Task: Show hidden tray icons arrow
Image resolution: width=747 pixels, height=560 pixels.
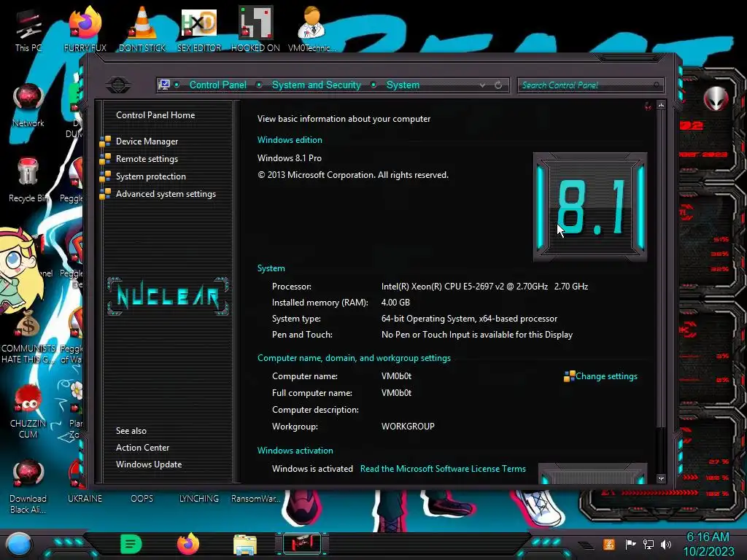Action: pos(587,545)
